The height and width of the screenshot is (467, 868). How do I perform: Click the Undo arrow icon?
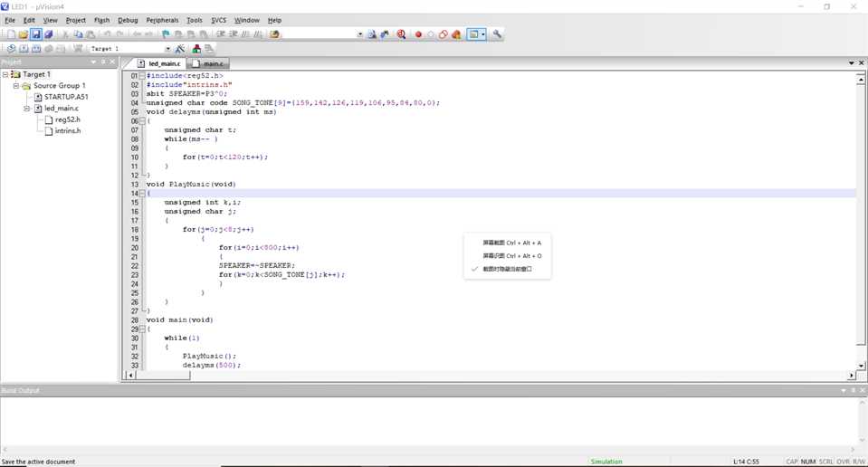[x=108, y=34]
